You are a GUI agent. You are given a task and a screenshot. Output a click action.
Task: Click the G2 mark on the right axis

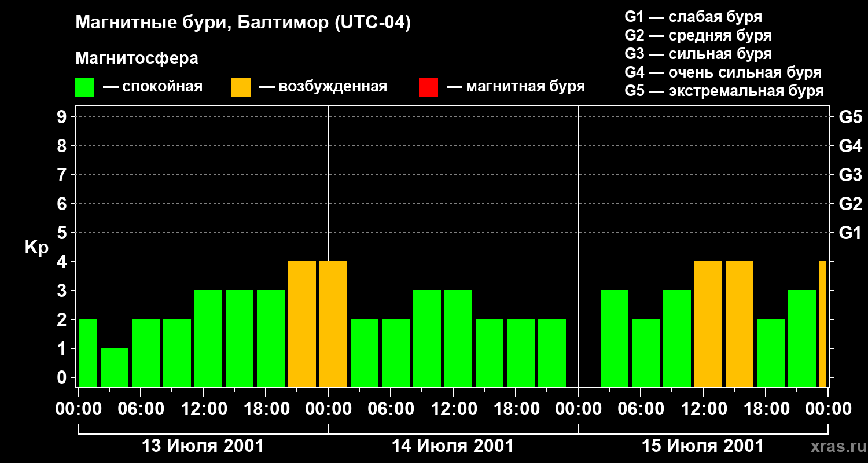850,204
